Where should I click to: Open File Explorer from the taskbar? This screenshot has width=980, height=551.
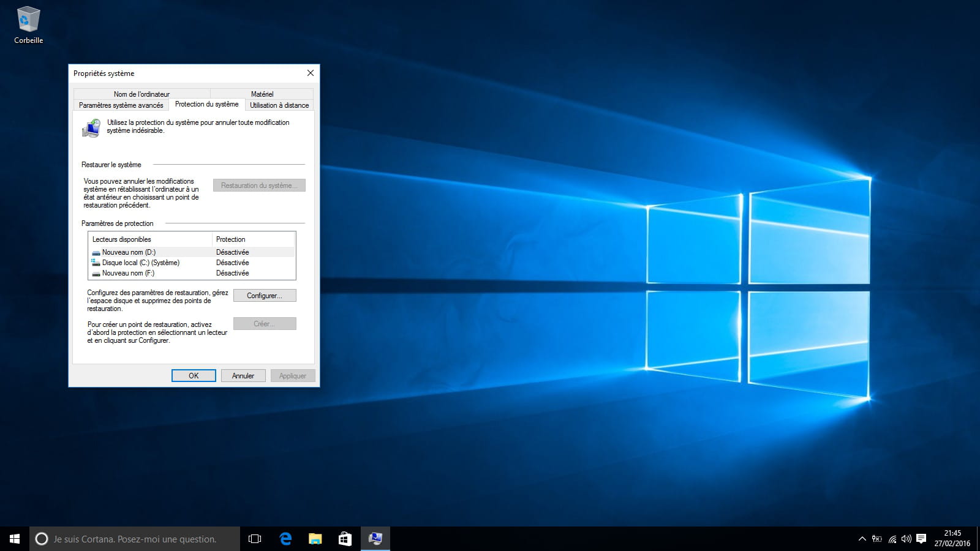pos(315,539)
